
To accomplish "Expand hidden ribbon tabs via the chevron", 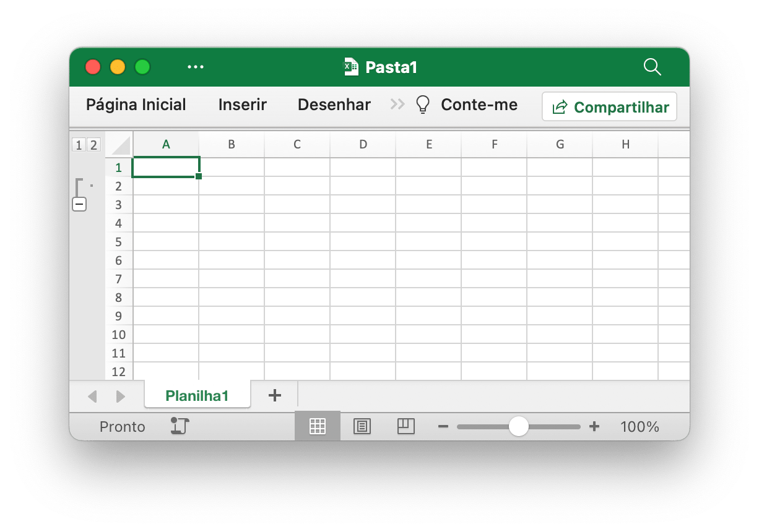I will pyautogui.click(x=397, y=105).
